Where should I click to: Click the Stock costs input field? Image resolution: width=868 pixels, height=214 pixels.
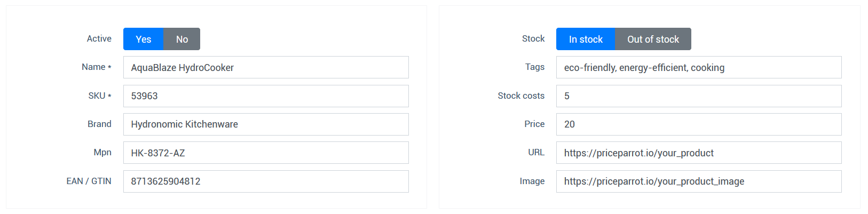tap(698, 96)
